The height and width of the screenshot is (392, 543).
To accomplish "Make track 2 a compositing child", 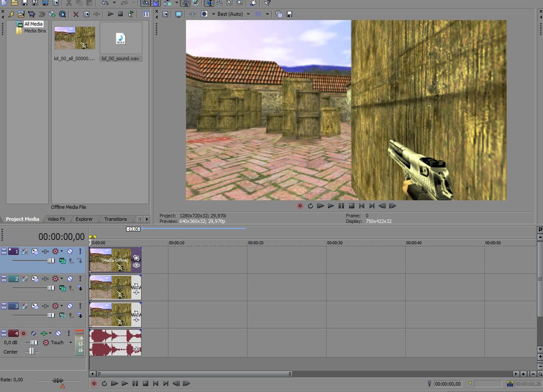I will [80, 288].
